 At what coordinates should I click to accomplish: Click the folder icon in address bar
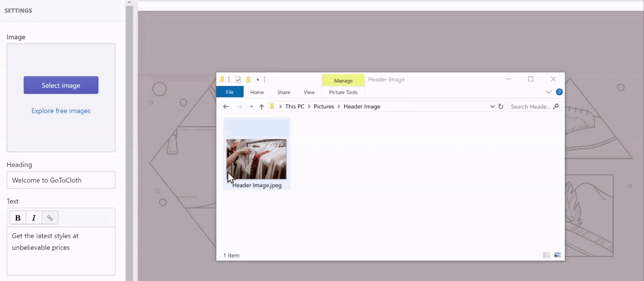pyautogui.click(x=273, y=107)
